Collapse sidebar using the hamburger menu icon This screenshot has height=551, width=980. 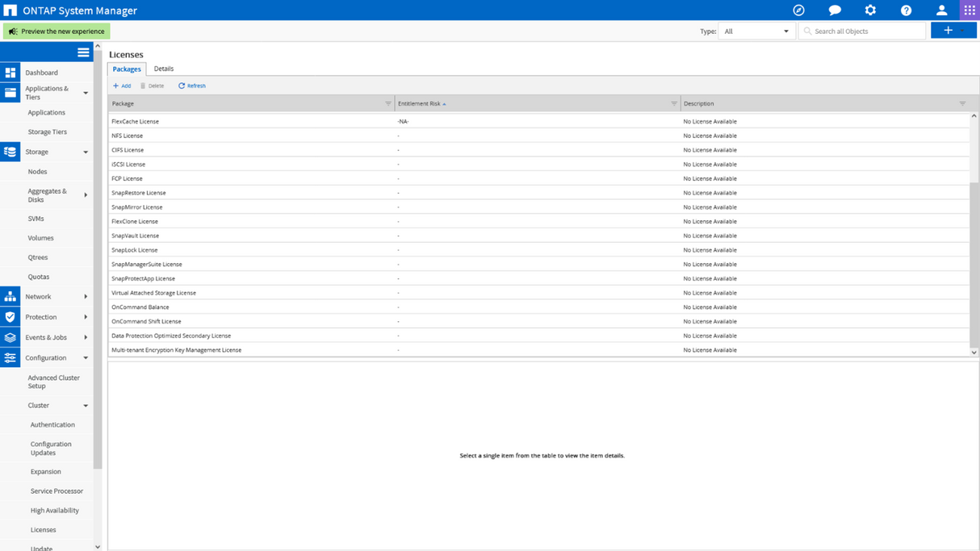(x=83, y=52)
